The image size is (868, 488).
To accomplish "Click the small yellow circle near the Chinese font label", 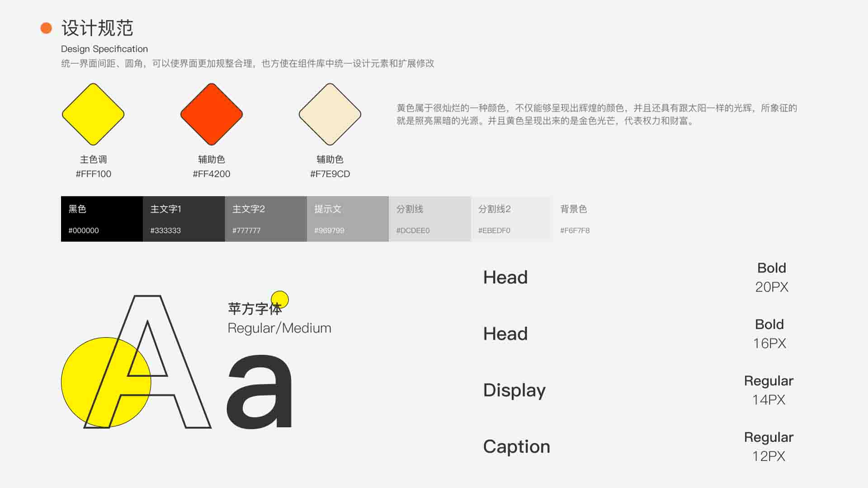I will [282, 297].
